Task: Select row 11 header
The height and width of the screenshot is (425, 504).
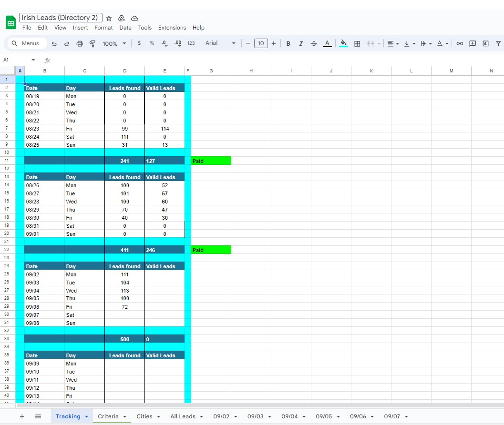Action: click(7, 161)
